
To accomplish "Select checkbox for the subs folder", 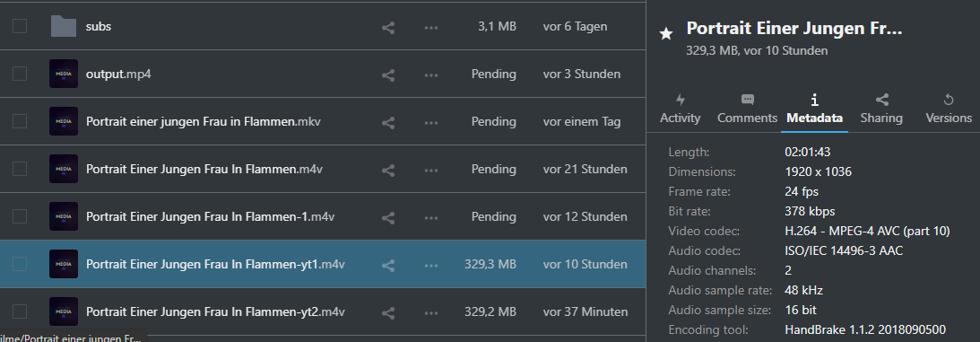I will tap(20, 26).
